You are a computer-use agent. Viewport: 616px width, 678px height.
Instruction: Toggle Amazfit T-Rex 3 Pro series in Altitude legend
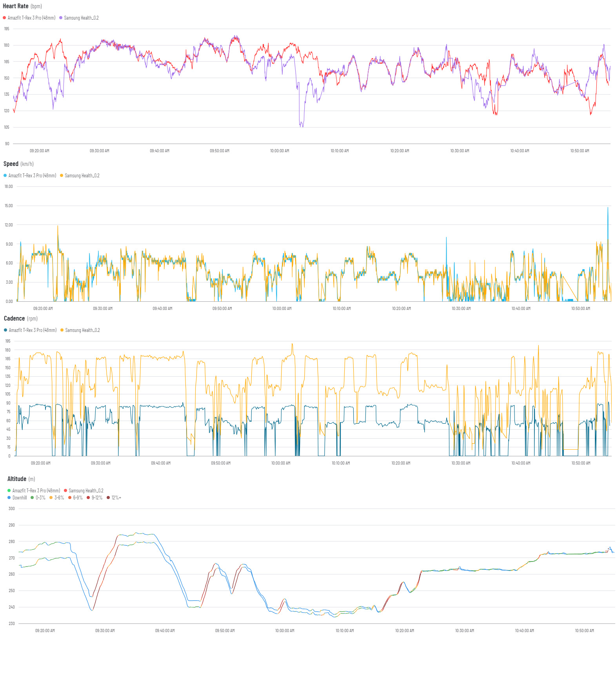coord(34,491)
